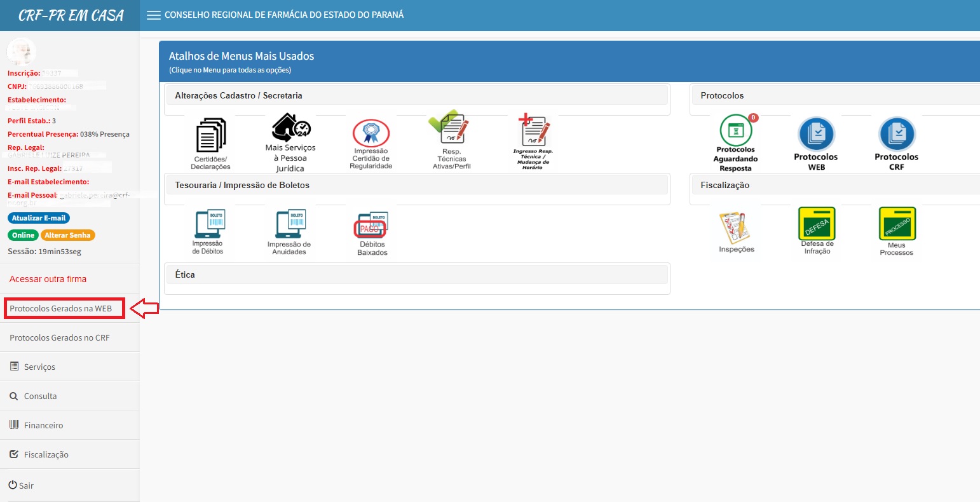Viewport: 980px width, 502px height.
Task: Click the Atualizar E-mail button
Action: 39,218
